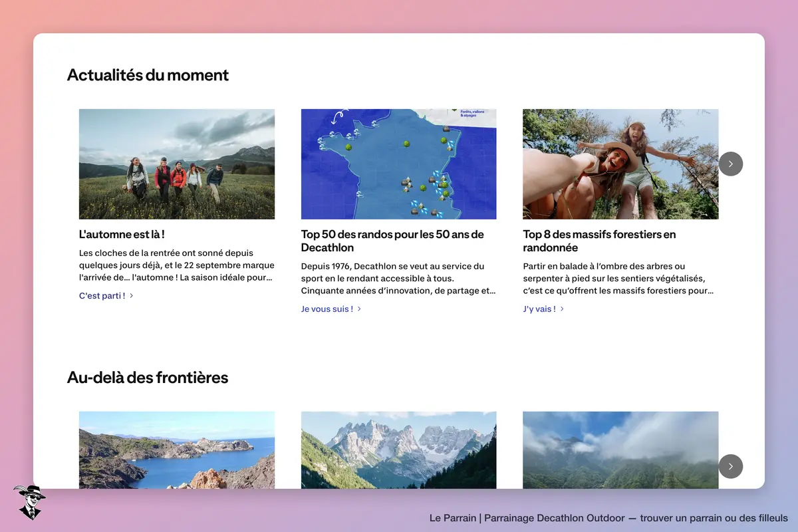Click the excerpt starting "Depuis 1976, Decathlon"
798x532 pixels.
tap(399, 279)
